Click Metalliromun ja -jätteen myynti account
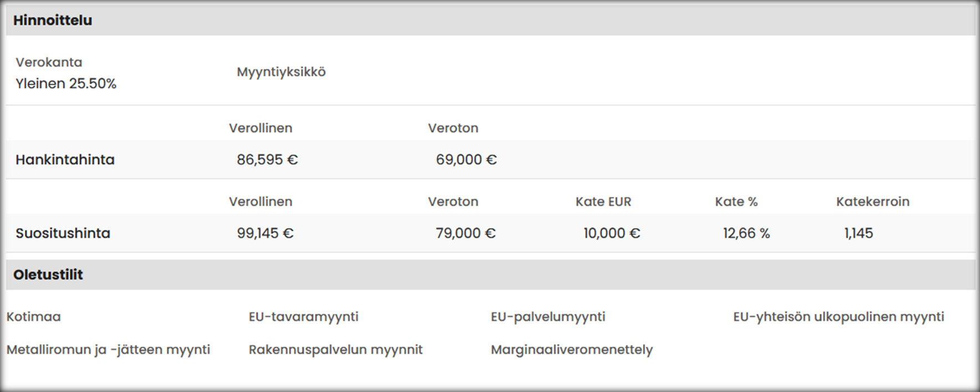Screen dimensions: 980x392 108,349
